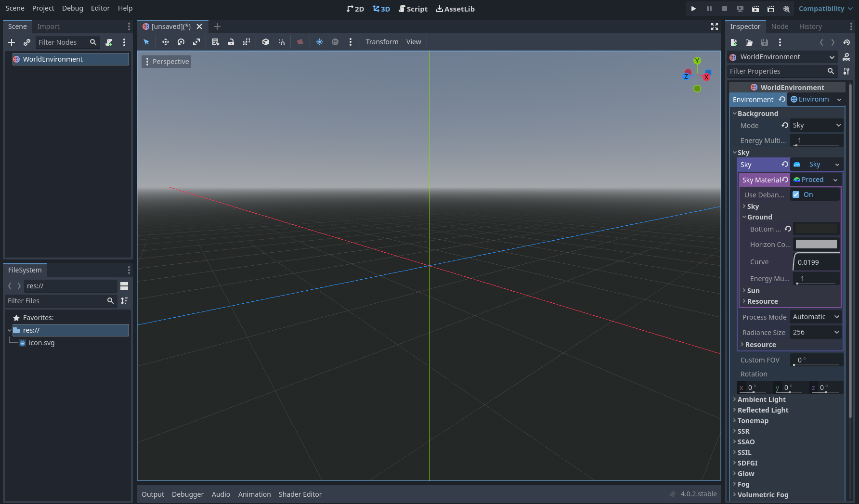The width and height of the screenshot is (859, 504).
Task: Add a child node in the Scene panel
Action: [12, 42]
